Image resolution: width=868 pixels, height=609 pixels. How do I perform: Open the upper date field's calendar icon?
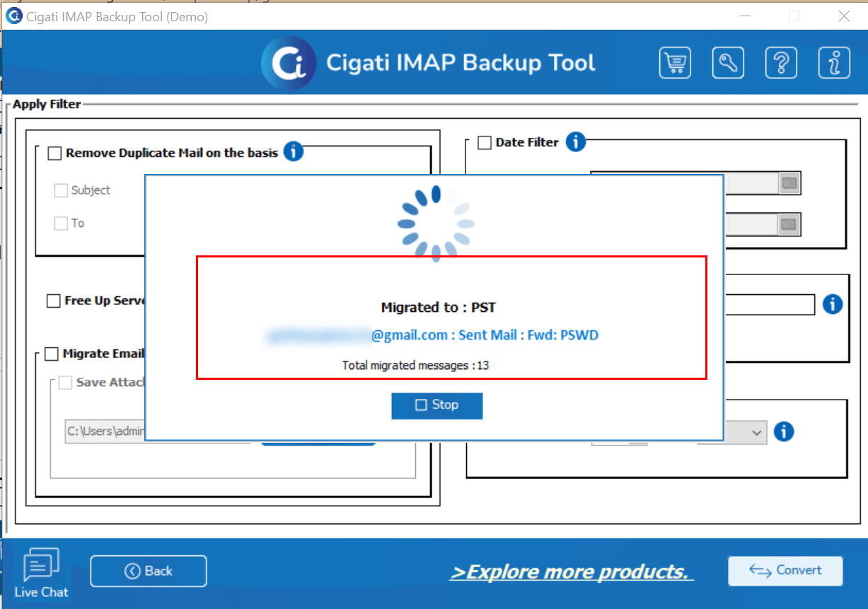[x=789, y=183]
